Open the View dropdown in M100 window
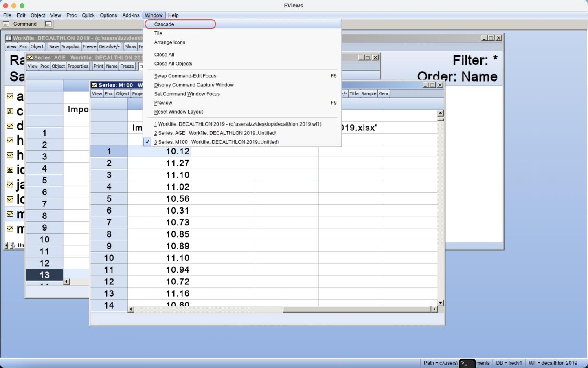Viewport: 588px width, 368px height. tap(97, 94)
